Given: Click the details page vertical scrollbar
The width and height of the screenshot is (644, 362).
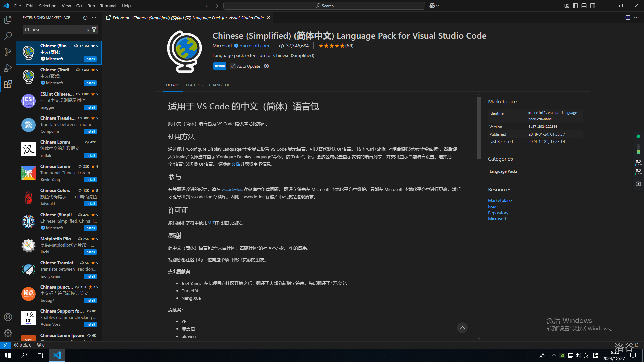Looking at the screenshot, I should [479, 127].
